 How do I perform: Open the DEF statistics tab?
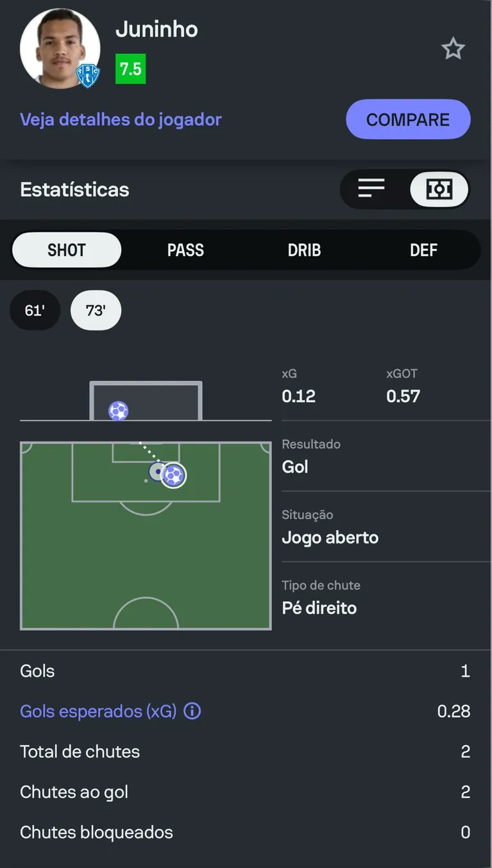[x=423, y=250]
